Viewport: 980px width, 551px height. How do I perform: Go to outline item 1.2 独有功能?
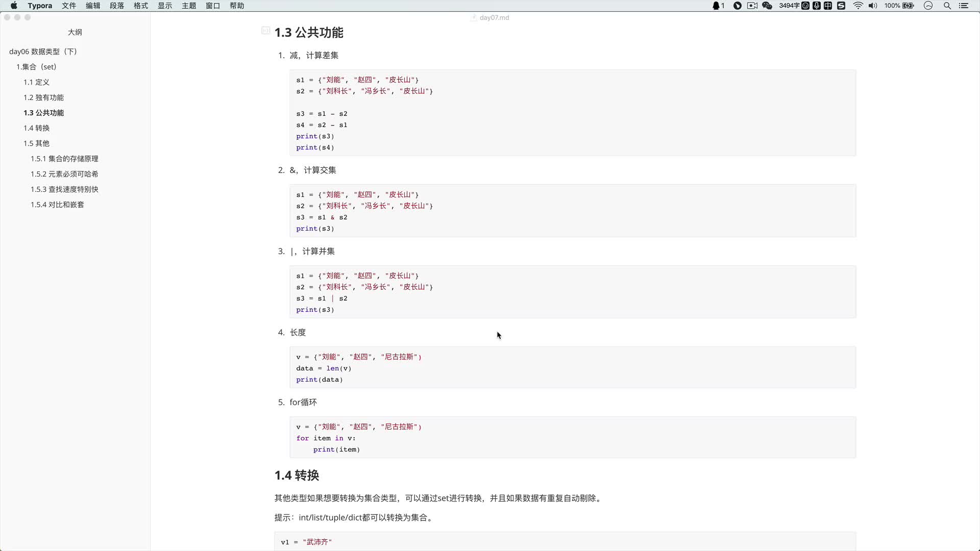click(x=43, y=97)
